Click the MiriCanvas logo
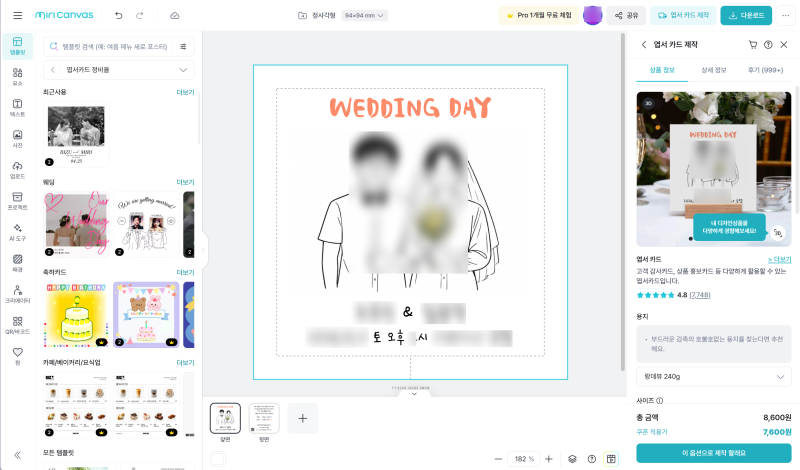 (x=64, y=15)
